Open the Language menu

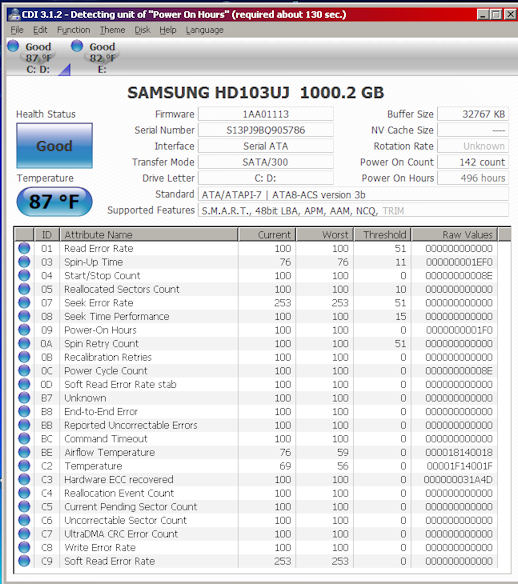pos(204,30)
